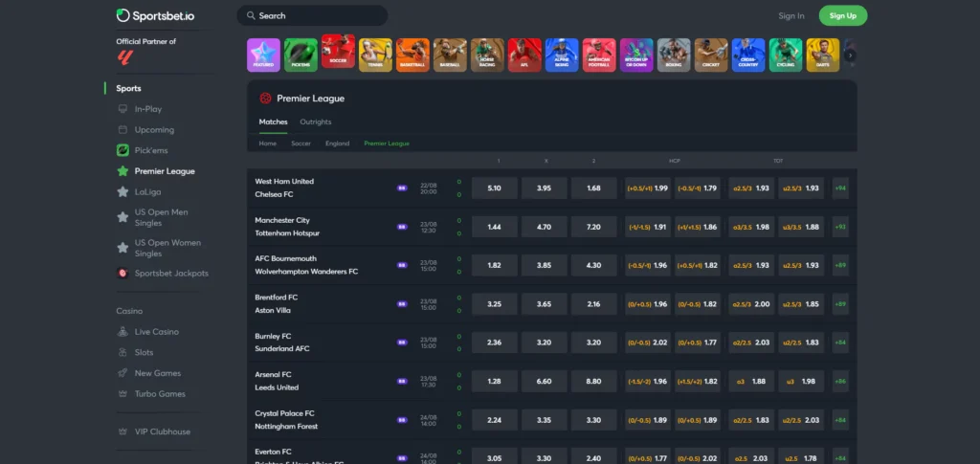Focus the Search input field
The height and width of the screenshot is (464, 980).
point(312,15)
